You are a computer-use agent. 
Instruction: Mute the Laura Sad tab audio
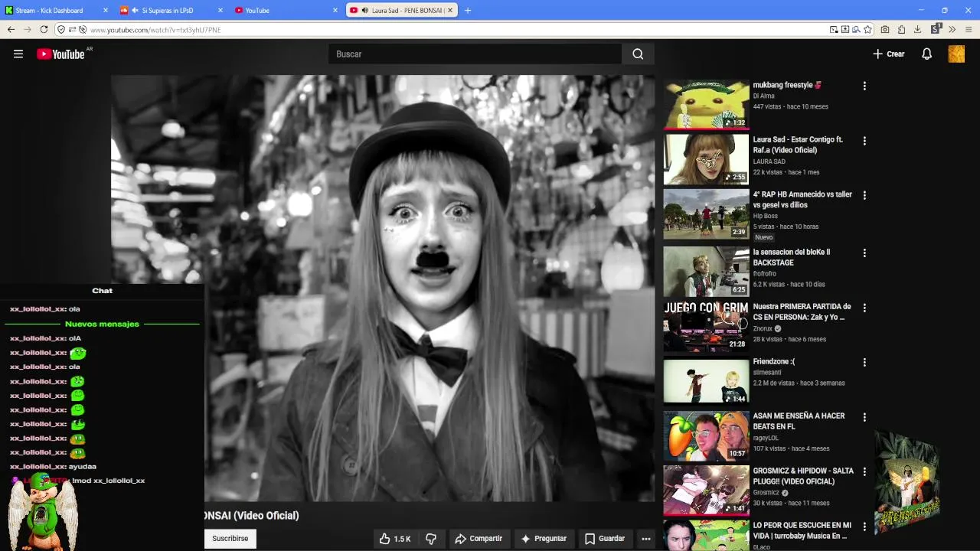[365, 11]
